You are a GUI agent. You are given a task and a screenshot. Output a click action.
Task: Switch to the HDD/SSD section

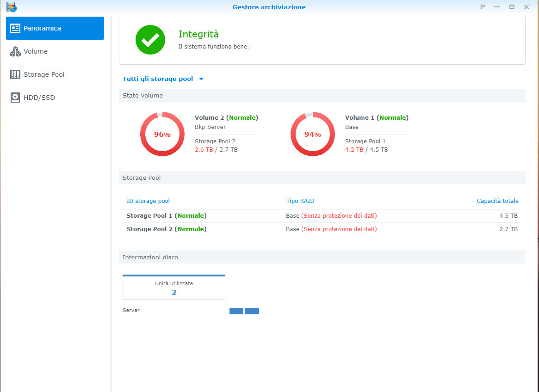(x=39, y=98)
